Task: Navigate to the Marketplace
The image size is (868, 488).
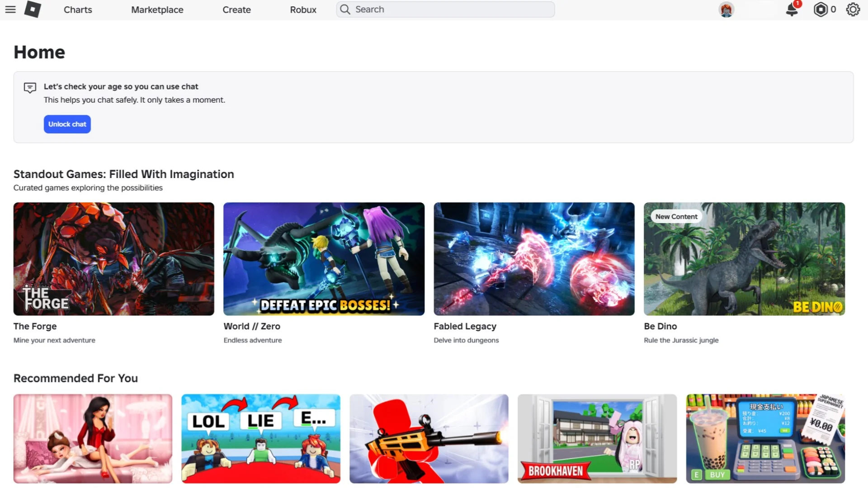Action: click(157, 9)
